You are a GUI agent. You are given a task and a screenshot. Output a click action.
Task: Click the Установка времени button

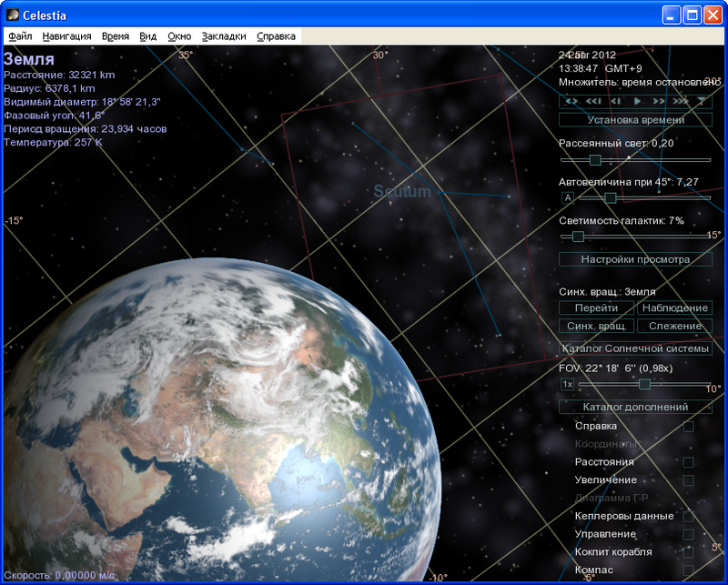pyautogui.click(x=635, y=120)
